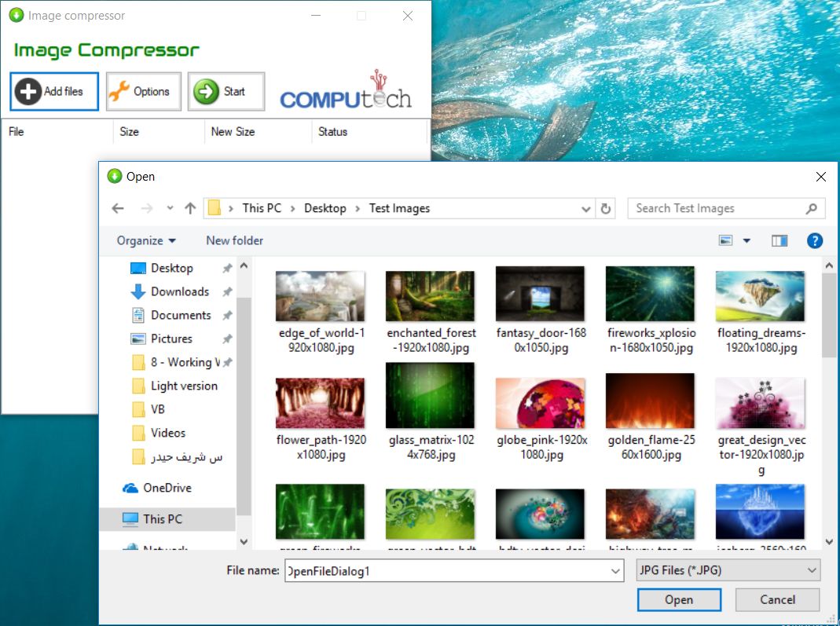The image size is (840, 626).
Task: Cancel the Open dialog
Action: click(777, 599)
